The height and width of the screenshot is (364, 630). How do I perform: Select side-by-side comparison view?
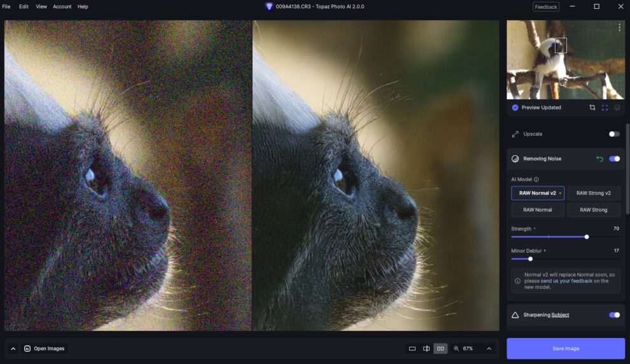(x=440, y=349)
